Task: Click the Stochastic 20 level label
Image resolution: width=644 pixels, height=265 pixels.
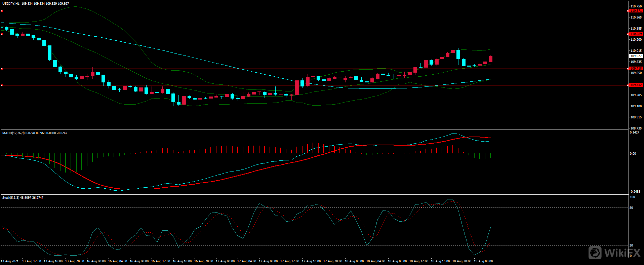Action: coord(631,245)
